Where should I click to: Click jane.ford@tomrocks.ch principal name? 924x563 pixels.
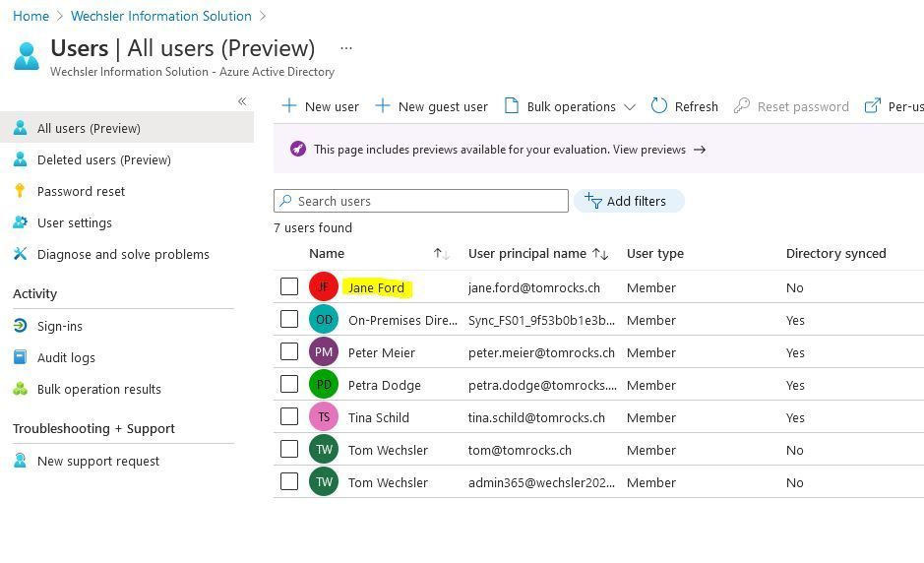pyautogui.click(x=534, y=287)
